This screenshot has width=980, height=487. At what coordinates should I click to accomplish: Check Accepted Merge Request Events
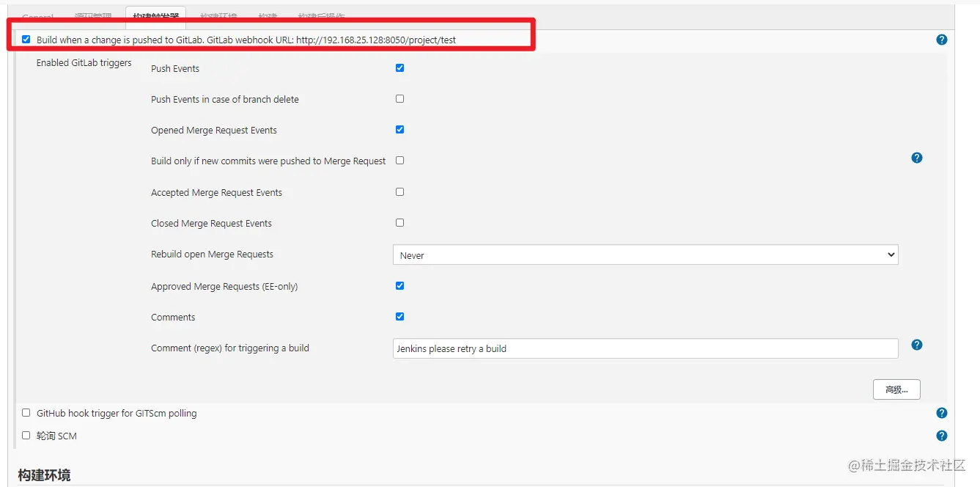pos(399,191)
